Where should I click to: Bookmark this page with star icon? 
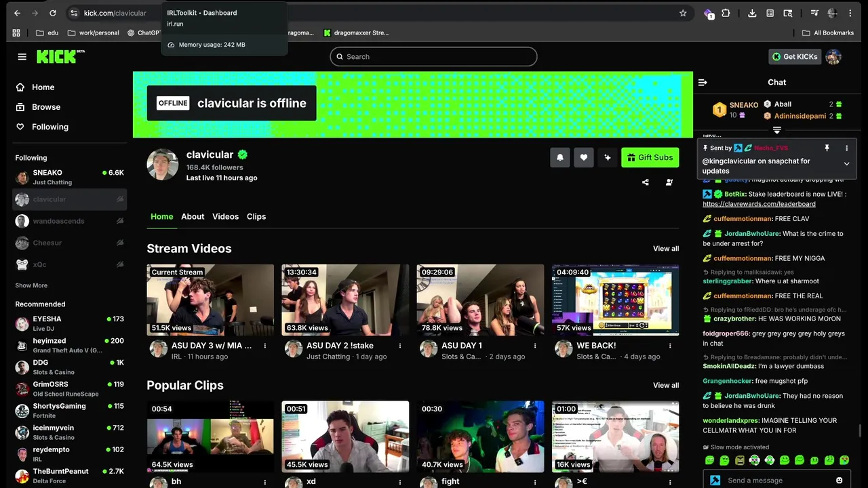tap(683, 13)
